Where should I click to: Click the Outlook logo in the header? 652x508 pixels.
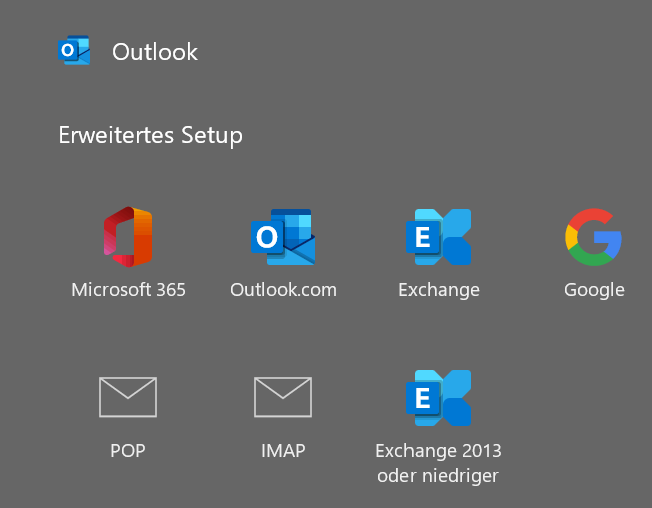[x=74, y=50]
